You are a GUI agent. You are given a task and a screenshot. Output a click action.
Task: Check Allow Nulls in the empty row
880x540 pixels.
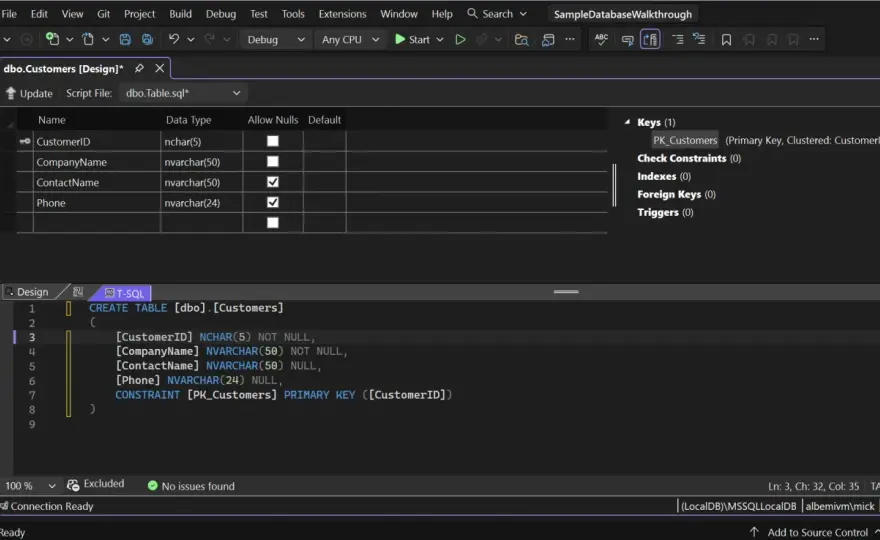pos(273,223)
